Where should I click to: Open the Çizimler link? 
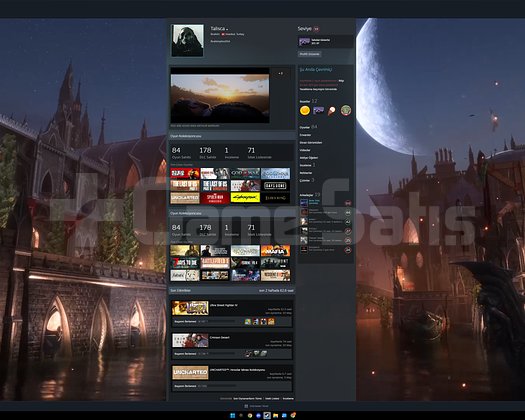(x=305, y=181)
